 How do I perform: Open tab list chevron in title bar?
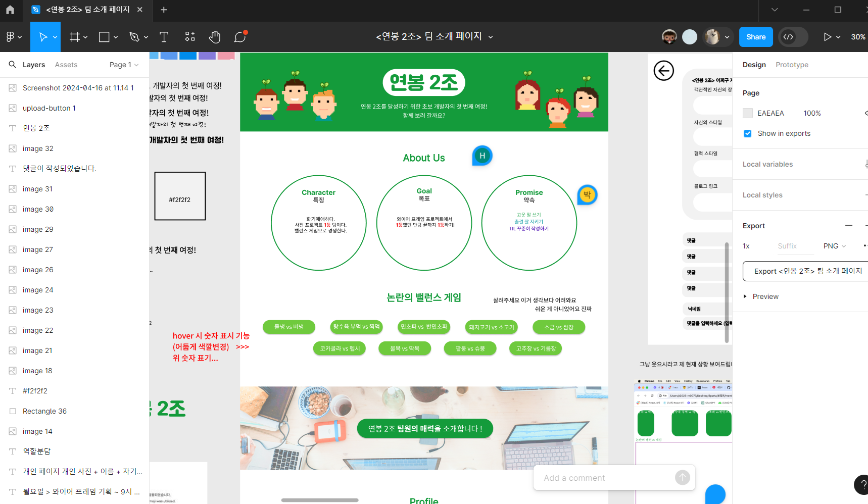click(775, 10)
